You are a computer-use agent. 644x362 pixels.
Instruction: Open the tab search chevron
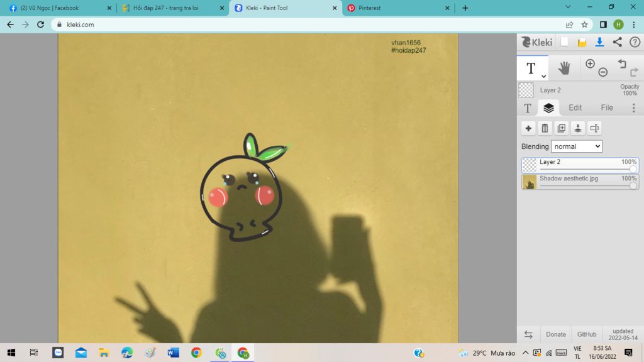[568, 7]
